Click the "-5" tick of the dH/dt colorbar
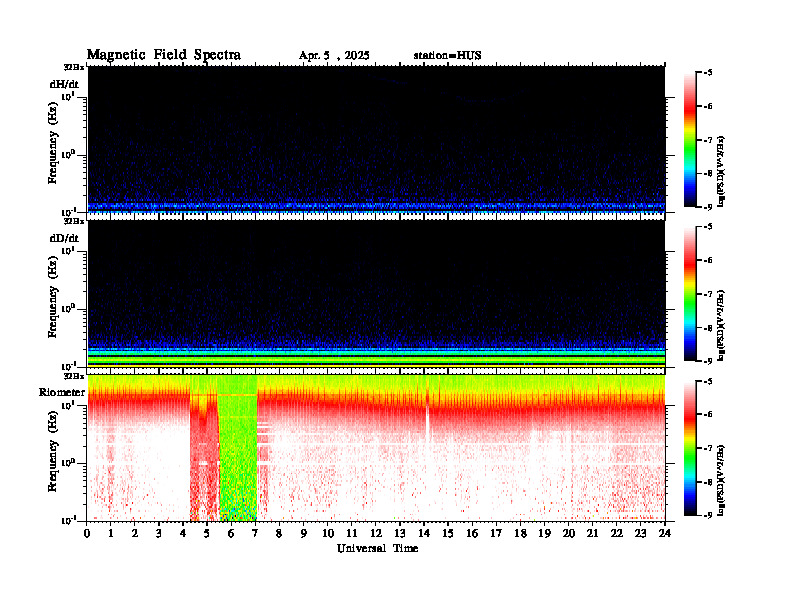 (708, 73)
